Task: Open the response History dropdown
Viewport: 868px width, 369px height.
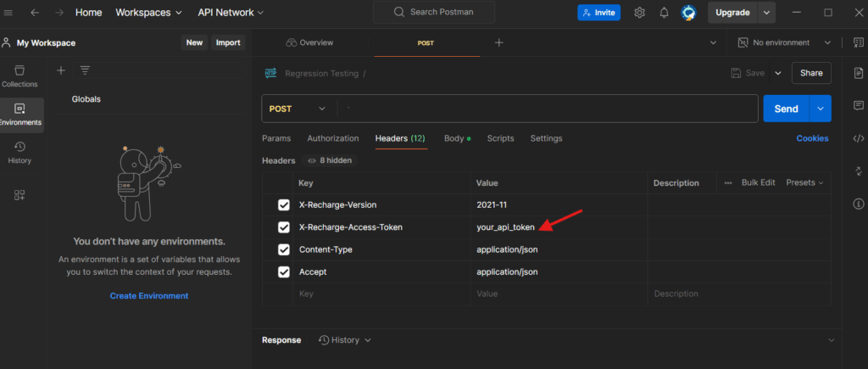Action: click(345, 340)
